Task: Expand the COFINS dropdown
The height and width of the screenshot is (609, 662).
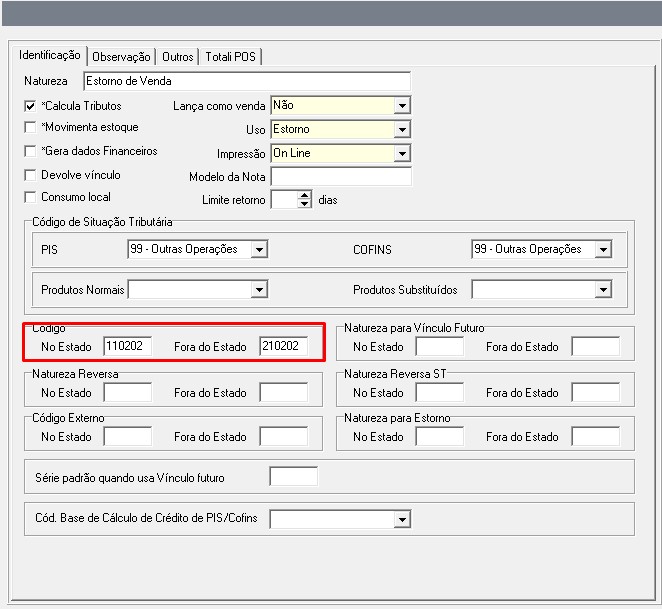Action: coord(603,249)
